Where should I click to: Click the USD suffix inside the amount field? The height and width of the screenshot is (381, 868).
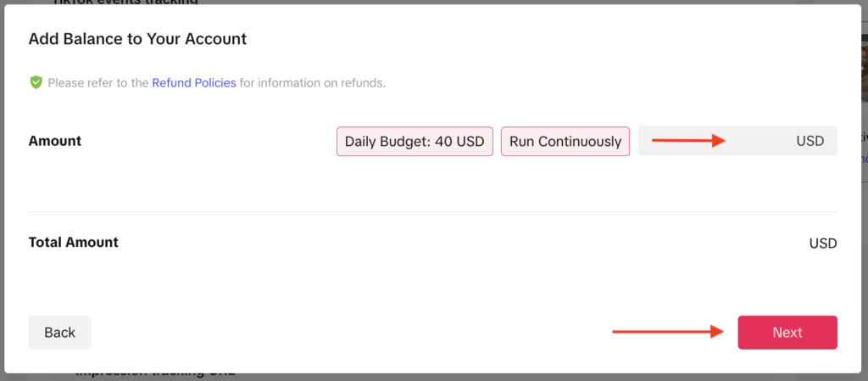(810, 142)
